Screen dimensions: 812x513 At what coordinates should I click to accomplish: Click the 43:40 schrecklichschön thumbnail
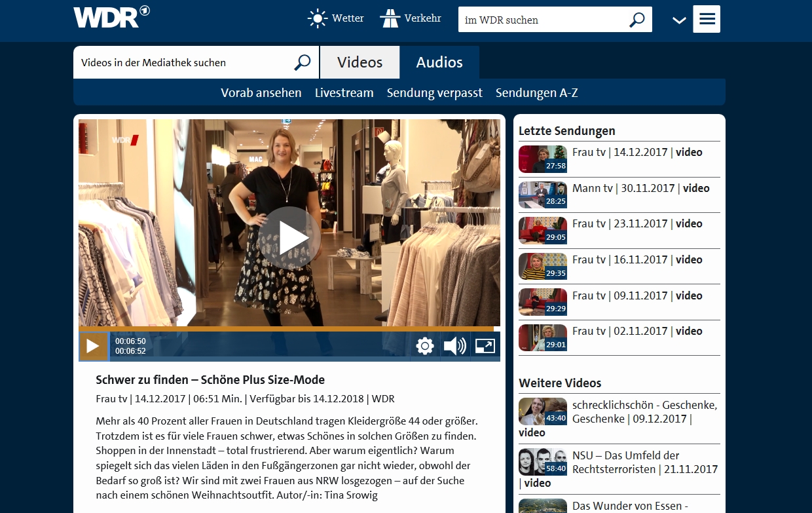pyautogui.click(x=543, y=411)
